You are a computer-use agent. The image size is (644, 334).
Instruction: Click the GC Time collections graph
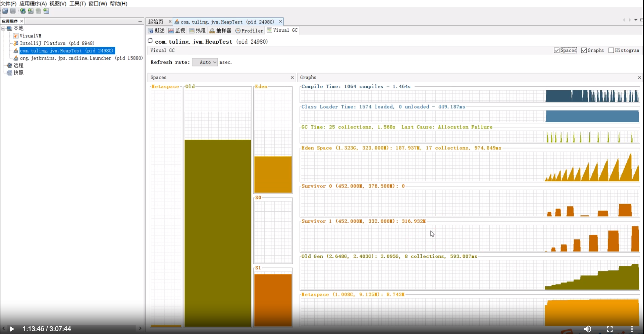(x=470, y=137)
